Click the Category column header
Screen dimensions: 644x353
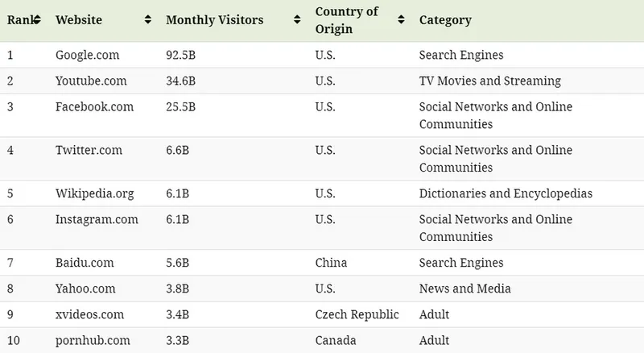click(445, 20)
